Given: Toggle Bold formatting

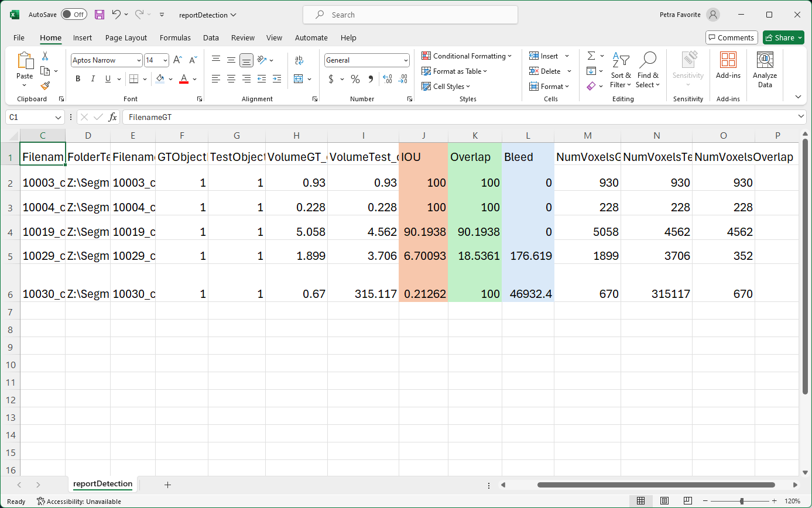Looking at the screenshot, I should [78, 79].
